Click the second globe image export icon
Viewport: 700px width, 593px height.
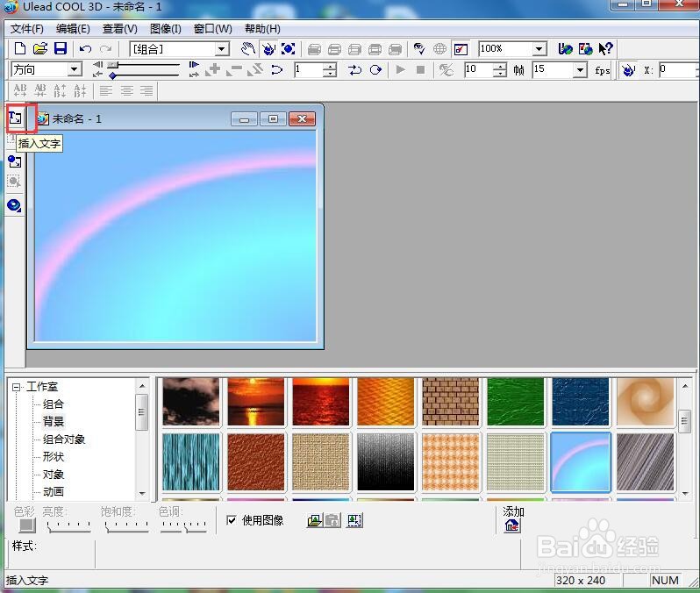(x=585, y=48)
